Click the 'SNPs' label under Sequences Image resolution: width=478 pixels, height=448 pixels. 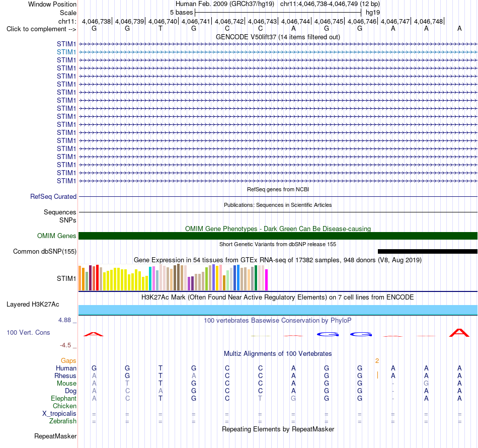68,220
